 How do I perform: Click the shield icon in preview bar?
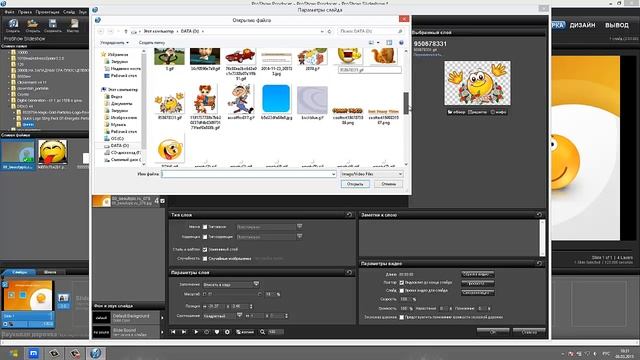tap(217, 332)
